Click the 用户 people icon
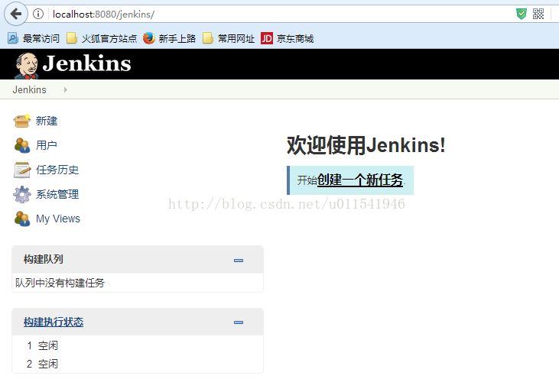Image resolution: width=559 pixels, height=392 pixels. tap(22, 145)
